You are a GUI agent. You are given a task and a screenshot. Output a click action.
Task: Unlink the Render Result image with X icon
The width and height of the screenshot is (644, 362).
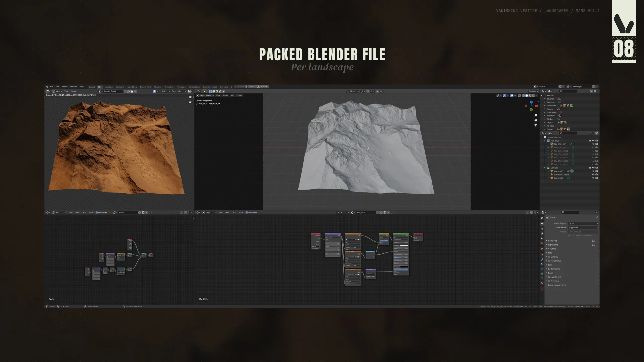(x=135, y=91)
